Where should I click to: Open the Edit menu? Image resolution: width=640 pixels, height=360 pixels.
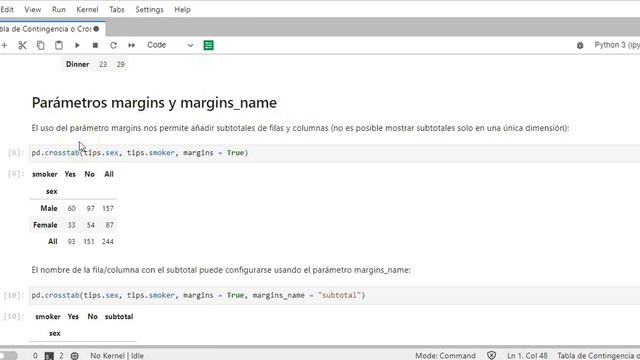7,9
